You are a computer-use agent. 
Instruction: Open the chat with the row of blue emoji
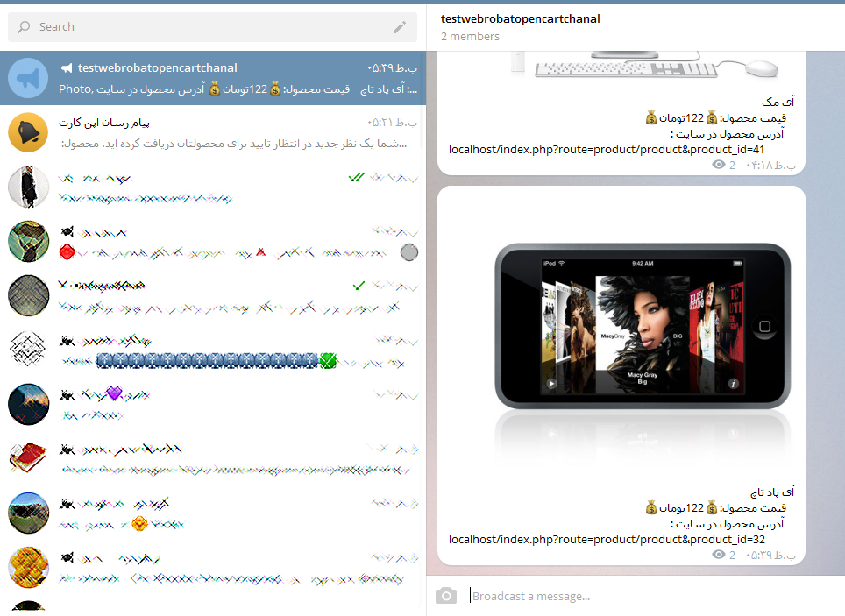(x=213, y=350)
